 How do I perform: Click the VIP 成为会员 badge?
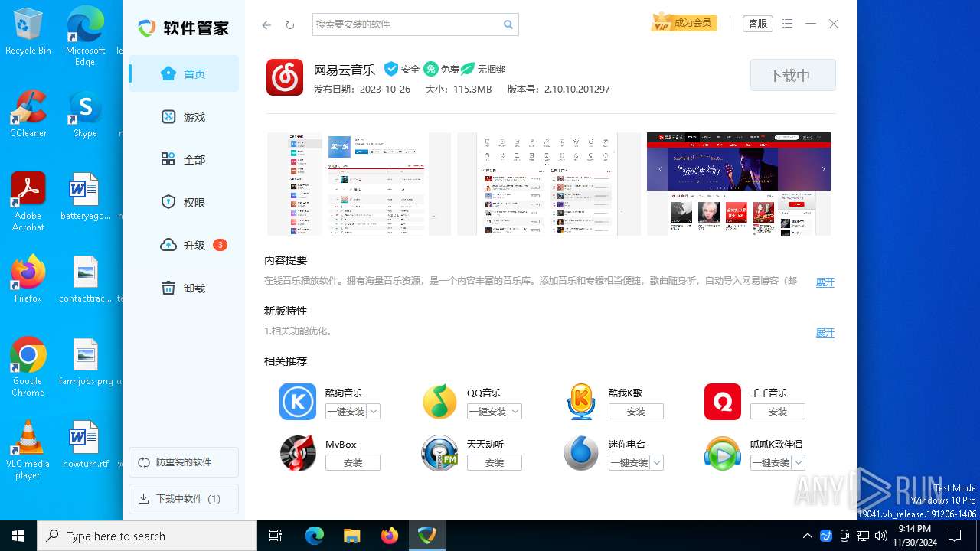[x=684, y=23]
